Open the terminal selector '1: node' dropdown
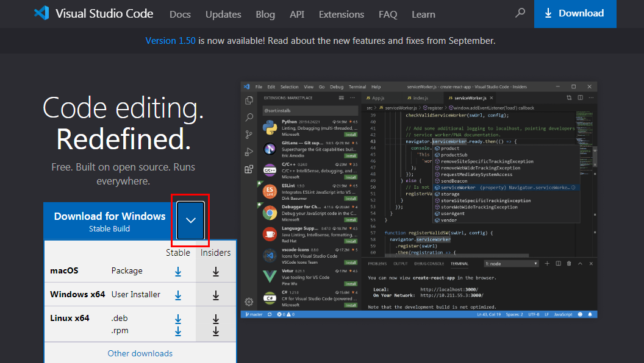 pyautogui.click(x=511, y=263)
